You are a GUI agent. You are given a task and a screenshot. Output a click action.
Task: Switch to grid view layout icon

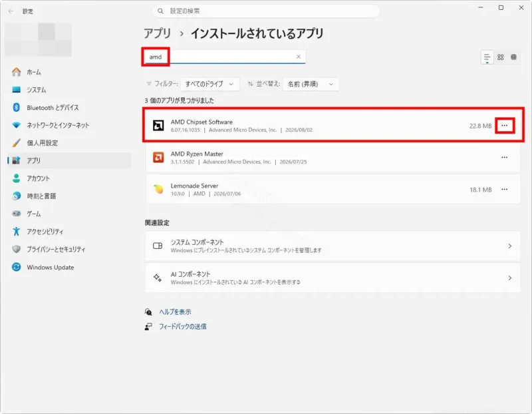coord(501,57)
